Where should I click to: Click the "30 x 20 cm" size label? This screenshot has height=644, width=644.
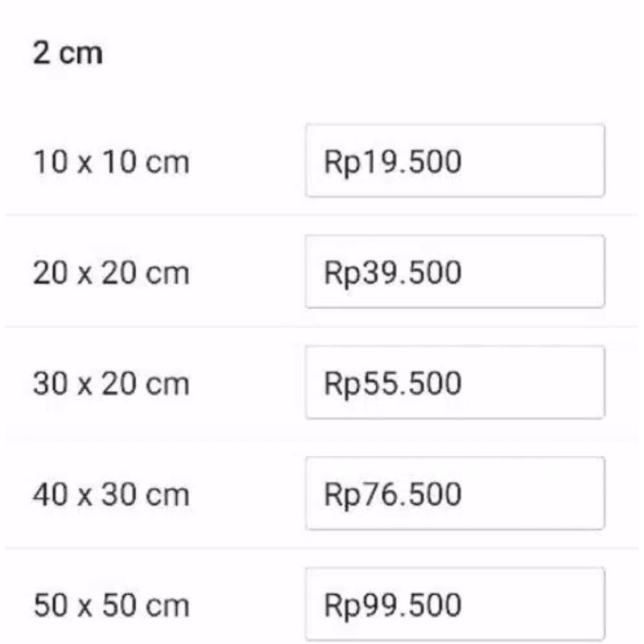click(111, 384)
